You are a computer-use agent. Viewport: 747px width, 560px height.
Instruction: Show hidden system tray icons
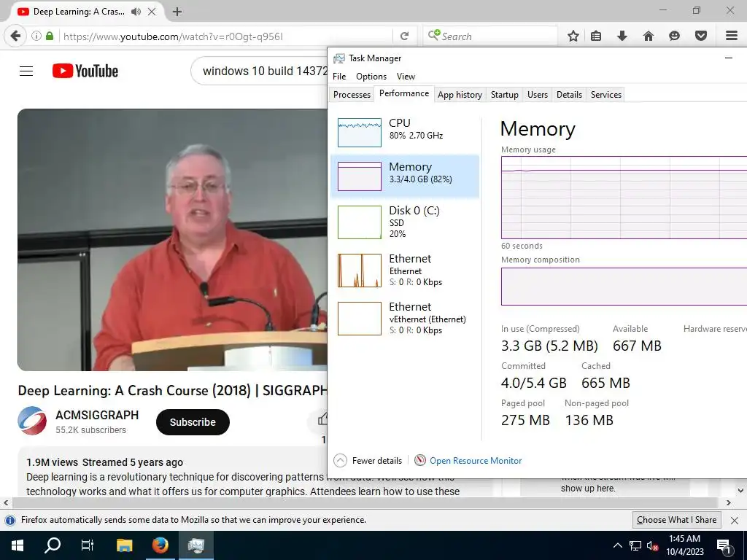(x=617, y=545)
